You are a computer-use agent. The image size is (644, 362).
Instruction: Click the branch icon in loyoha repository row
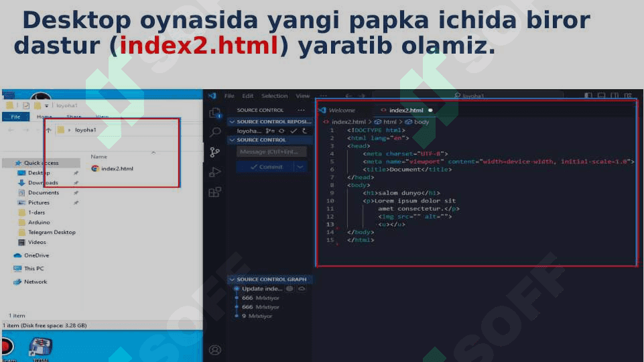270,131
